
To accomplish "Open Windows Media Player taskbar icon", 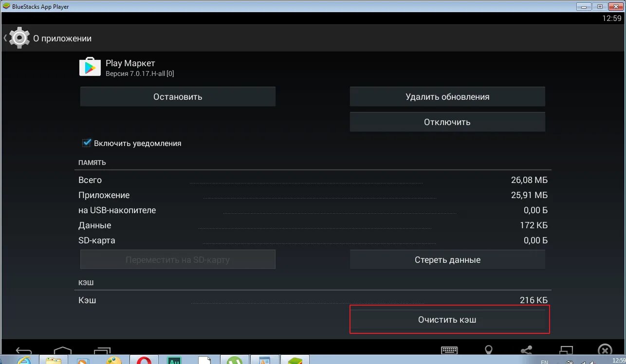I will tap(83, 360).
